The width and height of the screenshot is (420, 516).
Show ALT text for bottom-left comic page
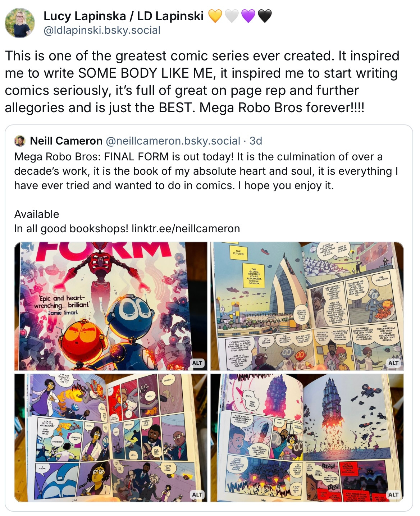tap(197, 494)
